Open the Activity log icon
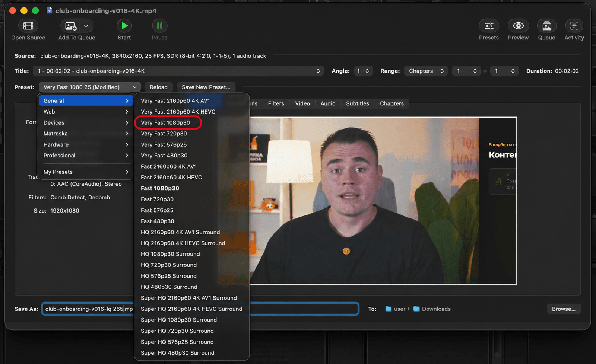596x364 pixels. coord(574,26)
